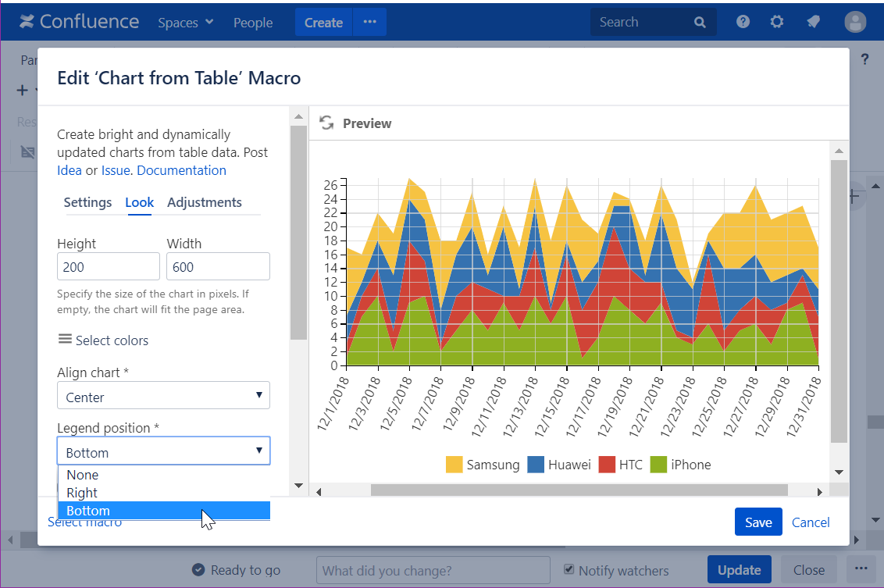Switch to the Settings tab
The height and width of the screenshot is (588, 884).
[x=87, y=202]
